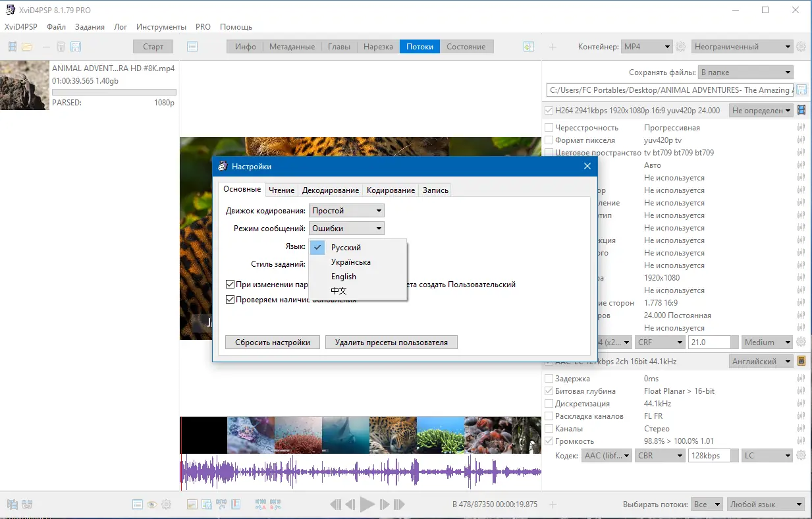Open a video file with the folder icon
Screen dimensions: 812x519
(26, 46)
